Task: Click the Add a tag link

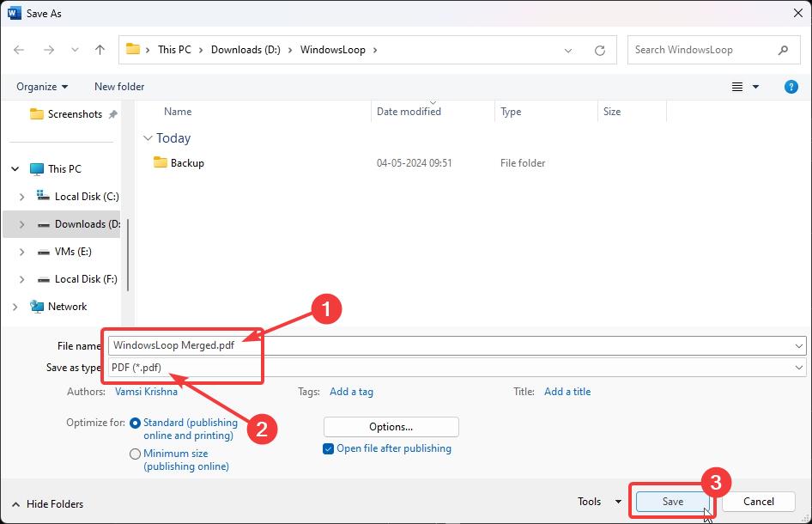Action: click(x=351, y=391)
